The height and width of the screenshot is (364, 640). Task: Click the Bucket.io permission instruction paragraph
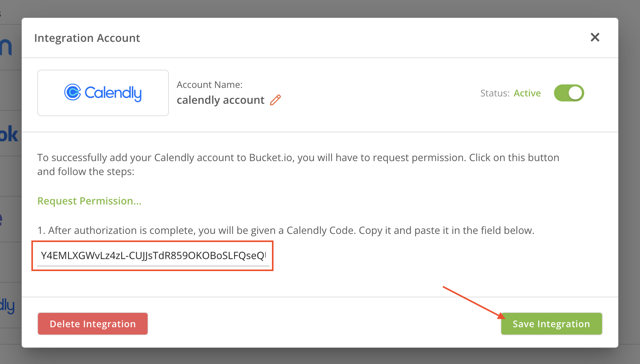(298, 165)
